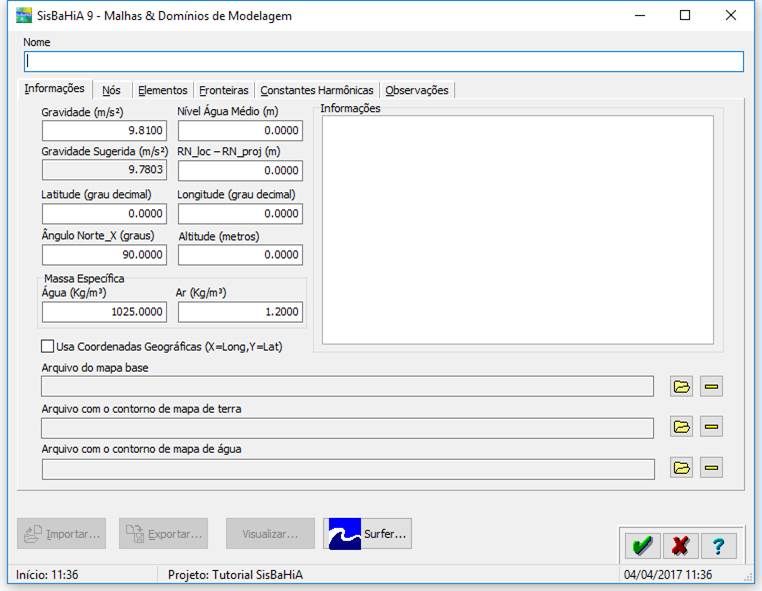762x591 pixels.
Task: Edit the Longitude (grau decimal) field
Action: 240,214
